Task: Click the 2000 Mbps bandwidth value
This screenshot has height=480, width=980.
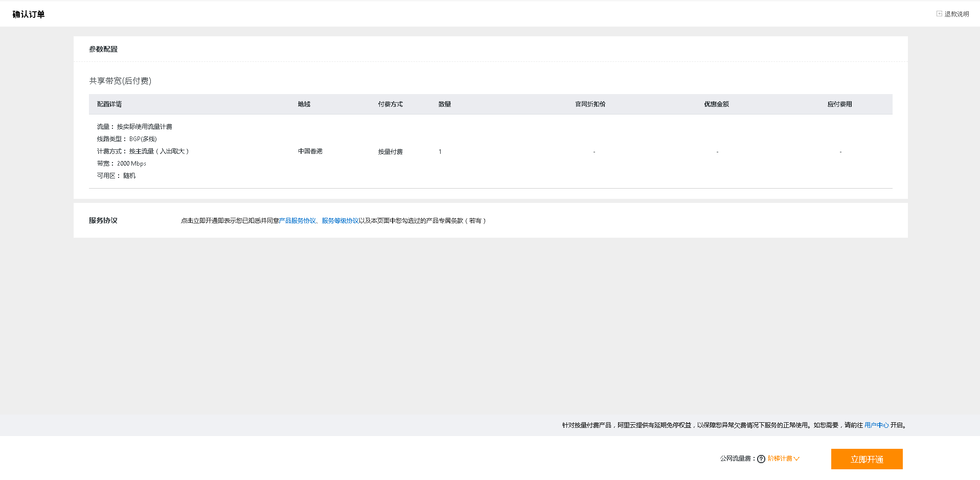Action: (131, 164)
